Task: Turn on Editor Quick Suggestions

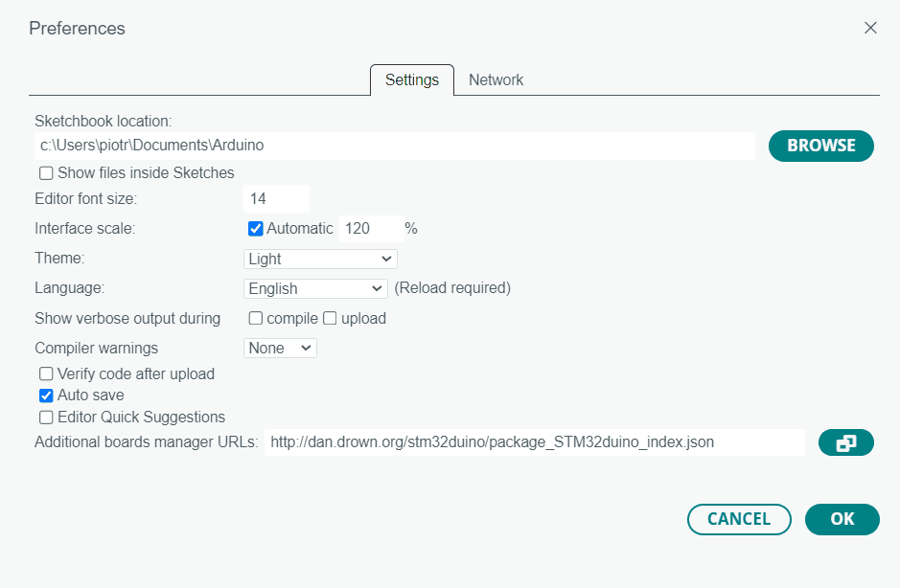Action: (46, 417)
